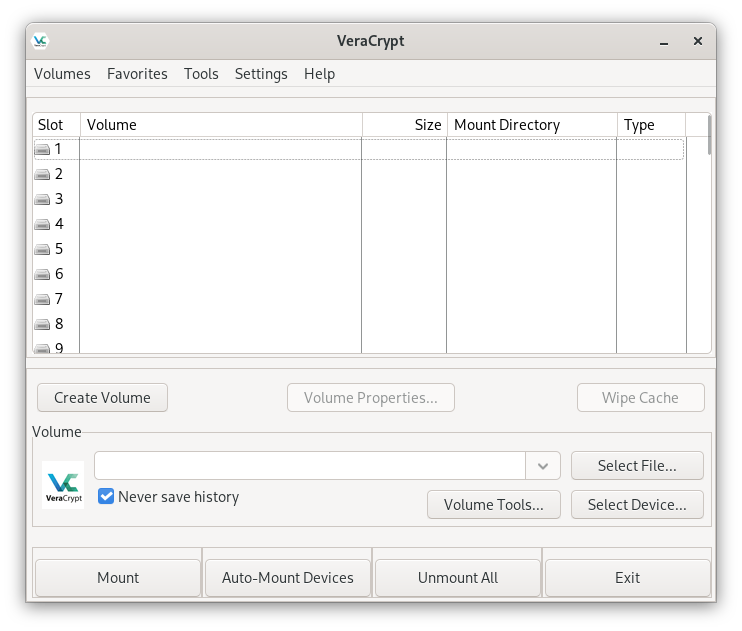This screenshot has width=742, height=631.
Task: Click the Volume column header
Action: coord(221,125)
